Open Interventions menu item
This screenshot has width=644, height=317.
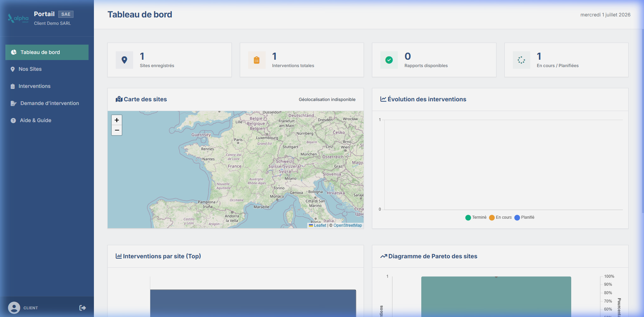[47, 86]
